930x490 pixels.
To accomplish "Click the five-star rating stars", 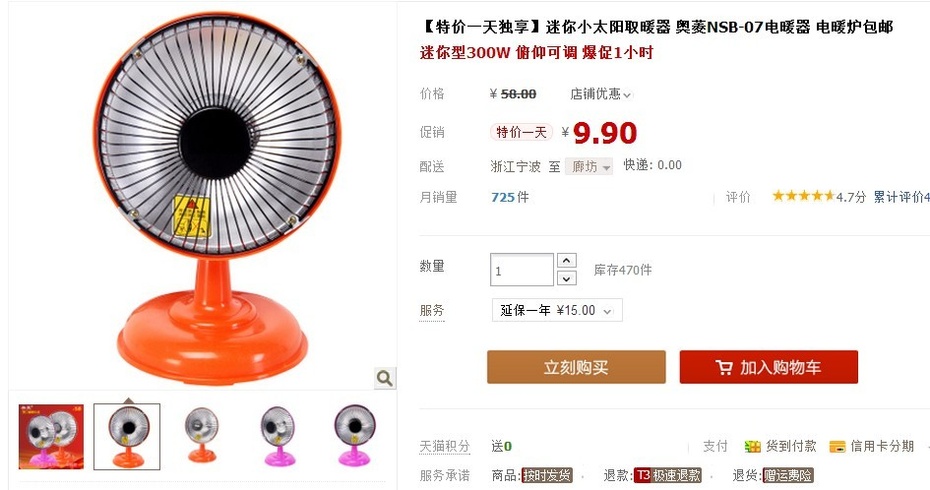I will click(x=803, y=196).
